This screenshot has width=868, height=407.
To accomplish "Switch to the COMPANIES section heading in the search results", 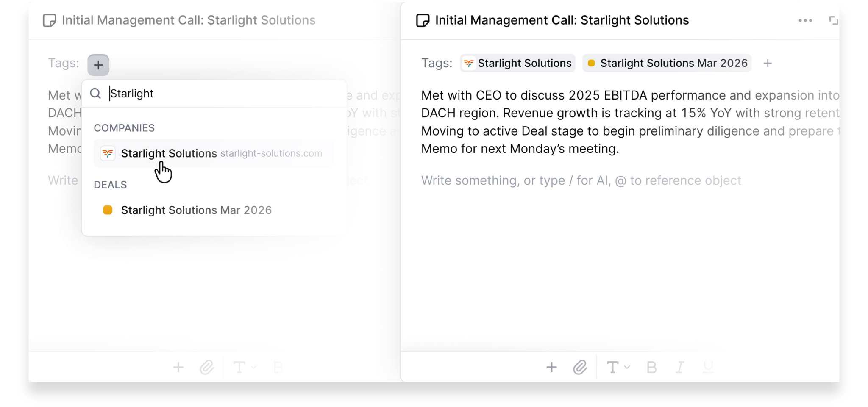I will coord(124,127).
